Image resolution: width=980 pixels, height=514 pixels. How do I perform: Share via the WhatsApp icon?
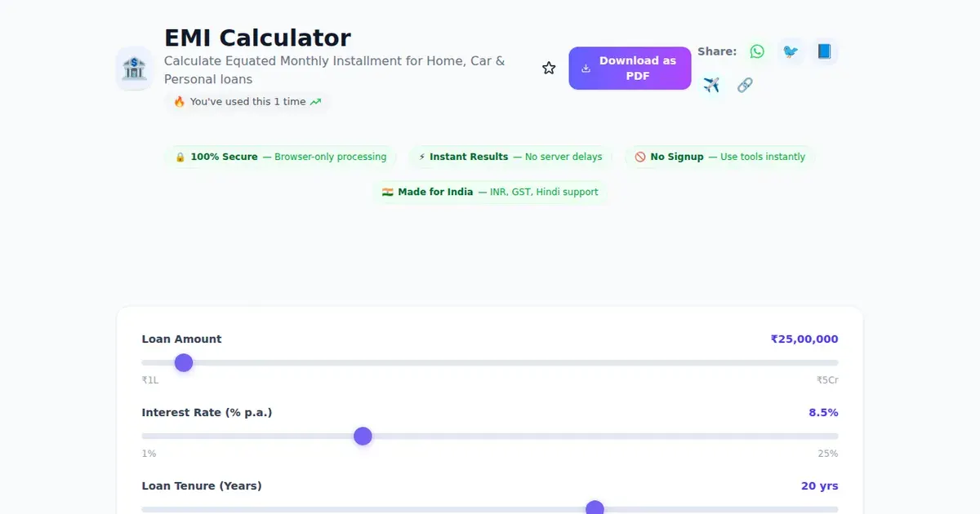click(757, 51)
